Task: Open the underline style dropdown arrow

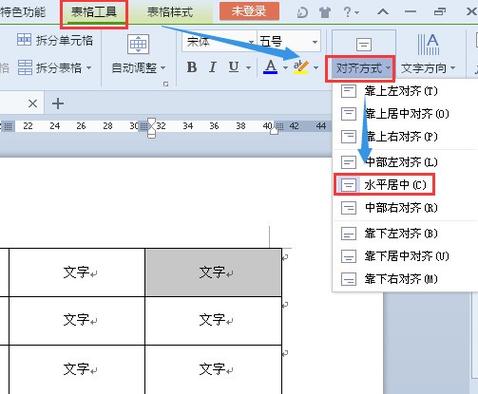Action: tap(248, 68)
